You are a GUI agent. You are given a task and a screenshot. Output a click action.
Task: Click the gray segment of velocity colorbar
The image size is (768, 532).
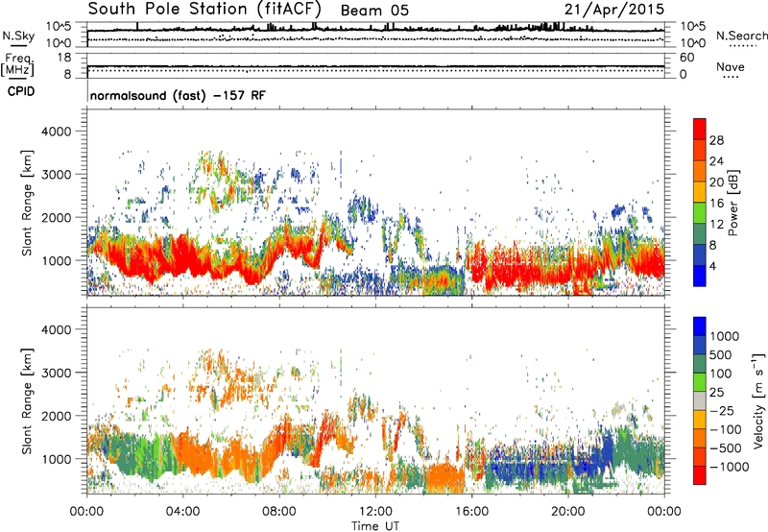(700, 401)
